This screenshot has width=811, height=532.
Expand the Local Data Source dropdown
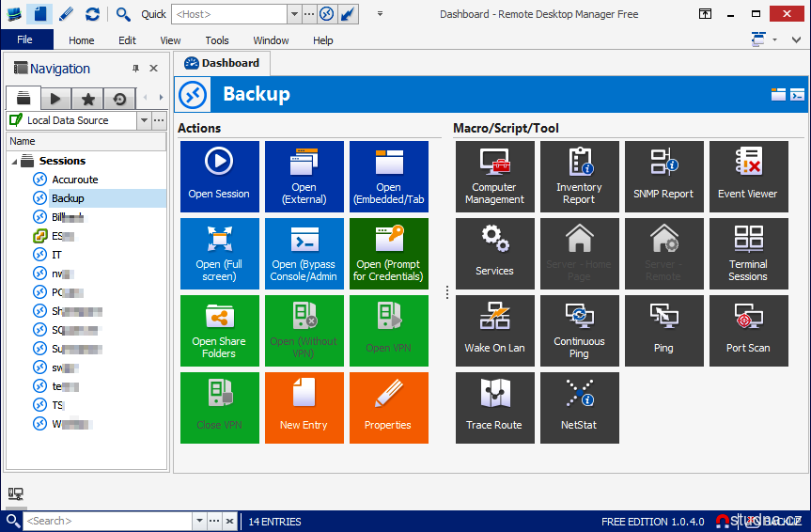[x=144, y=120]
